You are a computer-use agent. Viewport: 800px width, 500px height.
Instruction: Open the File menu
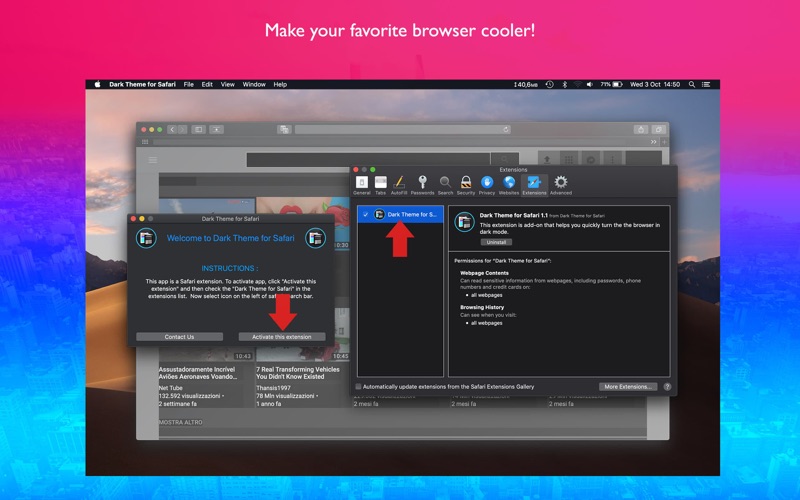click(189, 85)
